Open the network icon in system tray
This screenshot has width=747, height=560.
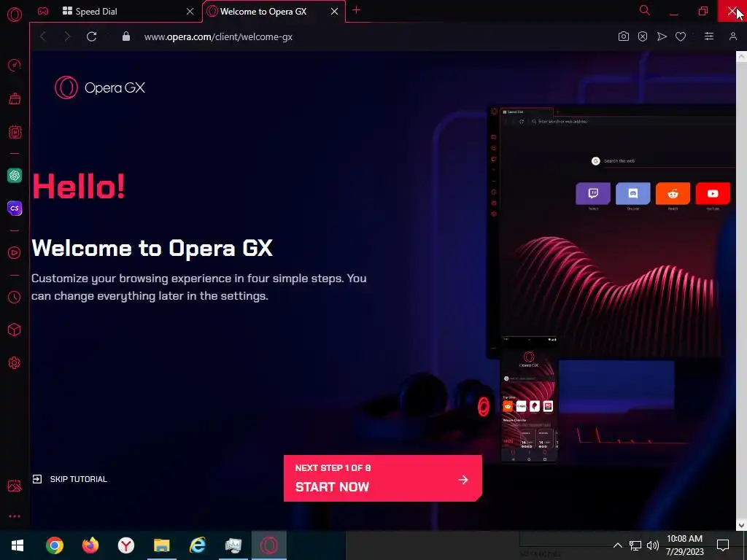pyautogui.click(x=635, y=545)
